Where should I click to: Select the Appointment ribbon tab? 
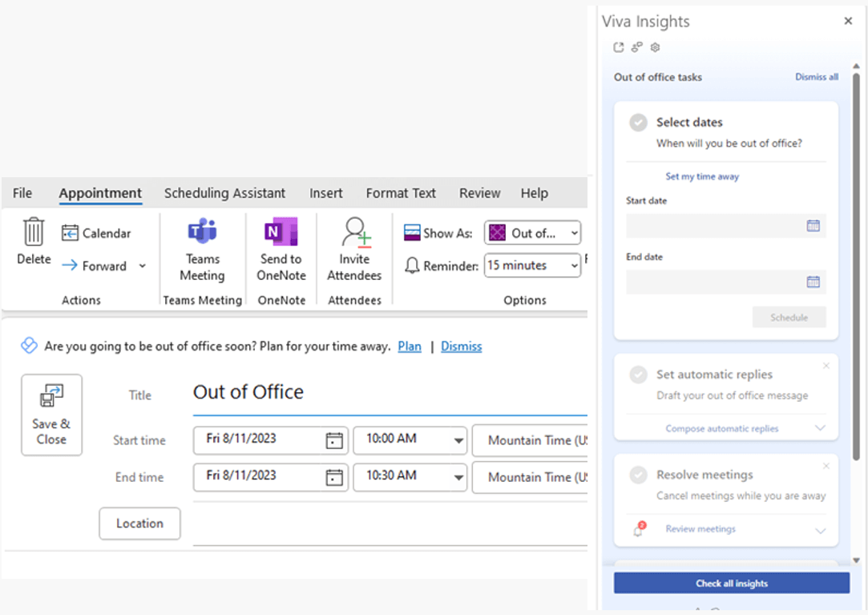(x=100, y=192)
